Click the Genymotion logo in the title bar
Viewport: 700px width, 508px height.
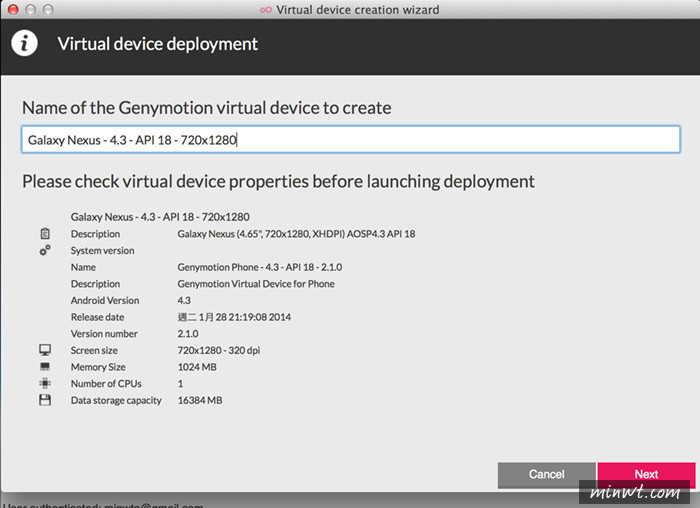(x=266, y=10)
